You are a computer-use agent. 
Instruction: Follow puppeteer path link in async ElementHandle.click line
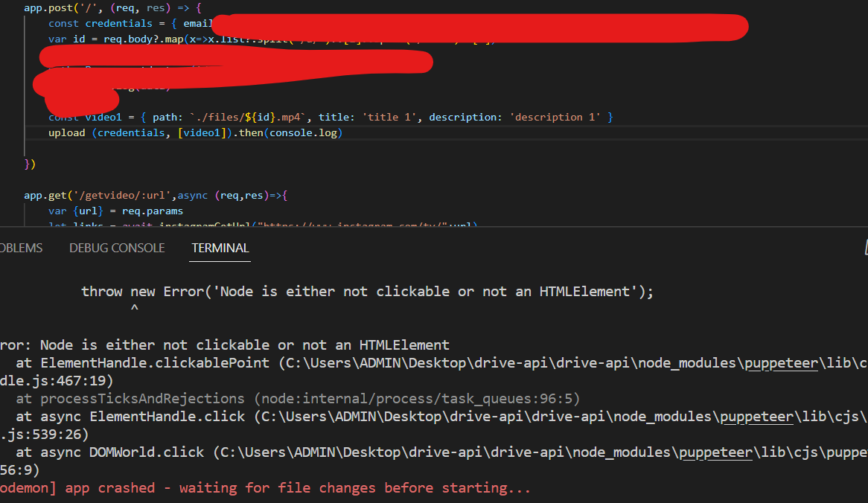[x=757, y=417]
